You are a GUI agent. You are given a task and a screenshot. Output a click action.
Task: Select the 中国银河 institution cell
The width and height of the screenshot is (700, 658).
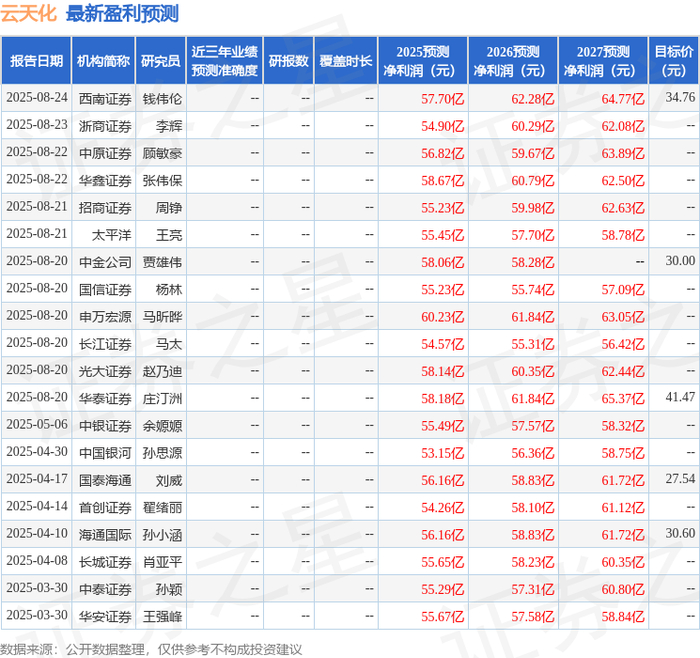coord(105,453)
